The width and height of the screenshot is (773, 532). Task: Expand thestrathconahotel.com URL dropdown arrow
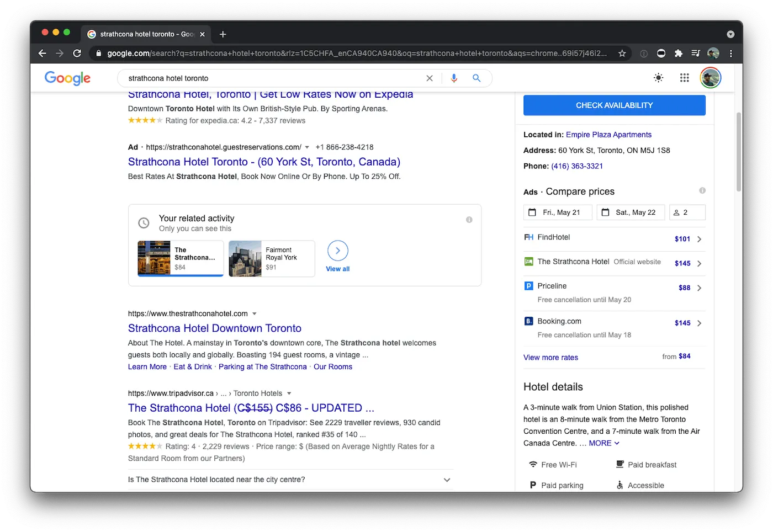(255, 314)
